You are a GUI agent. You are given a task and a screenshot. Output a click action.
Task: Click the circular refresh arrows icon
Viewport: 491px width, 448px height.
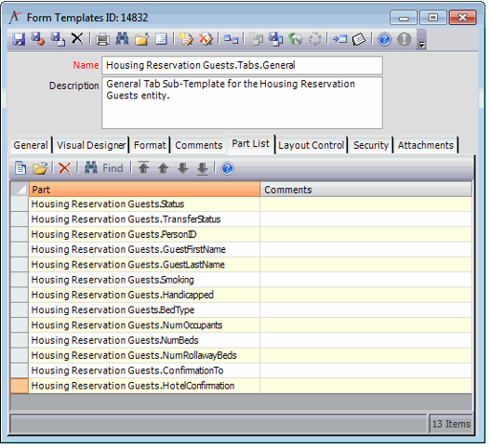tap(315, 39)
